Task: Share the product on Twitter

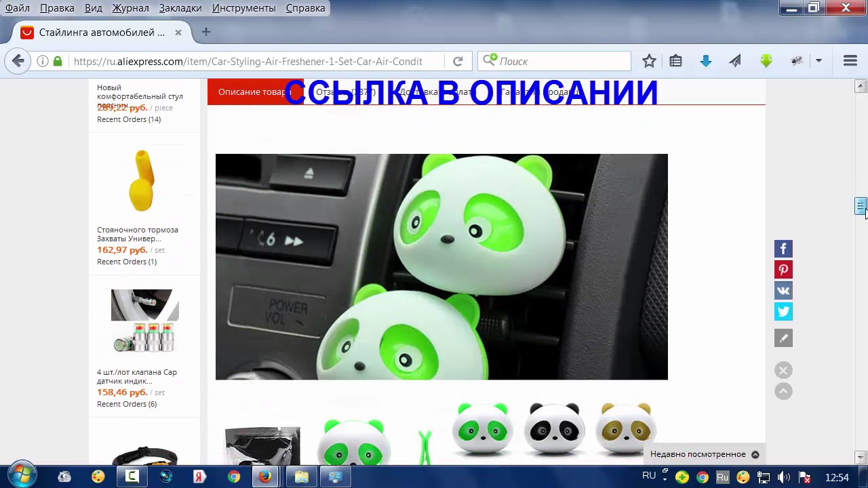Action: click(783, 312)
